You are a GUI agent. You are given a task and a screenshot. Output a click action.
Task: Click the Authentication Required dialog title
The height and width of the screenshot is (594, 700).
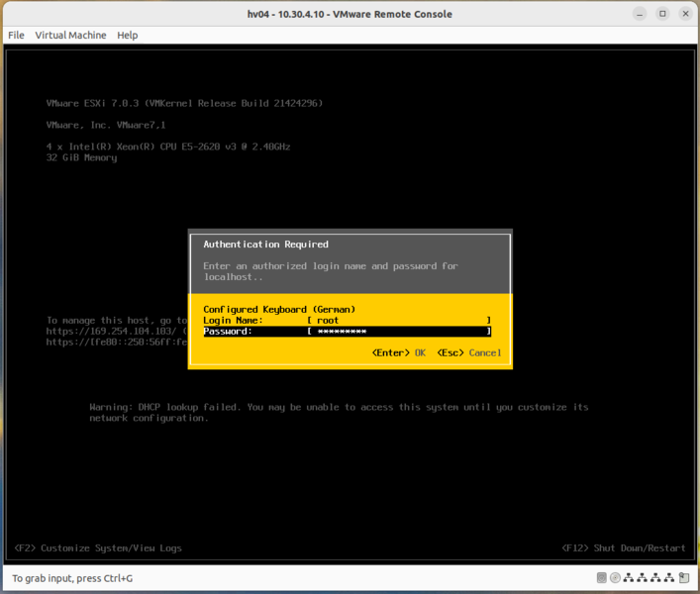click(265, 245)
